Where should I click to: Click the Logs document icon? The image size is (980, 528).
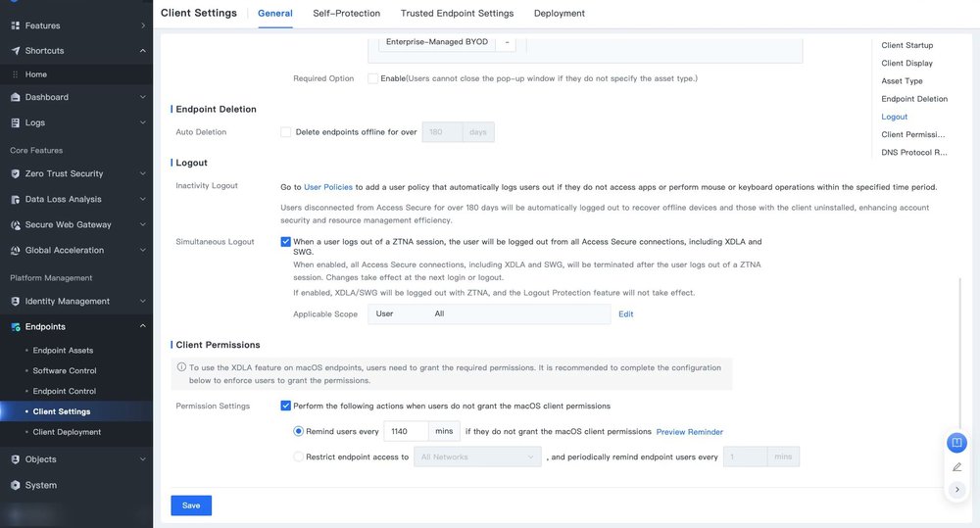click(x=15, y=122)
